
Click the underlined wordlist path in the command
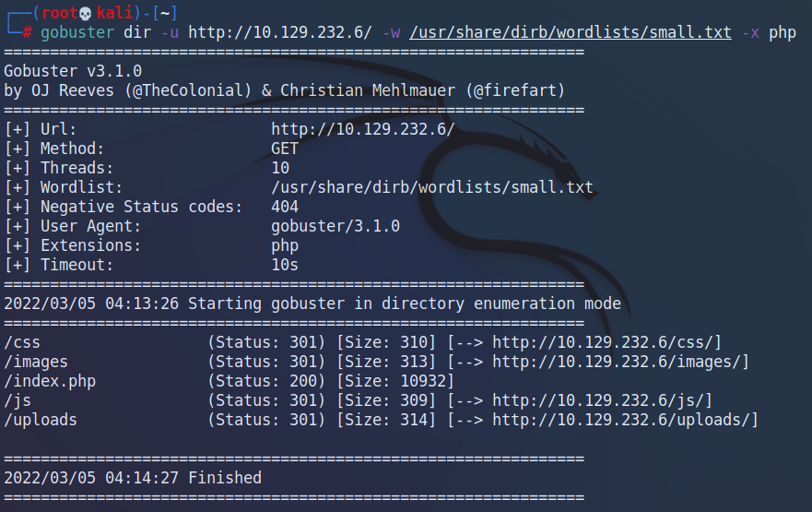pos(571,32)
